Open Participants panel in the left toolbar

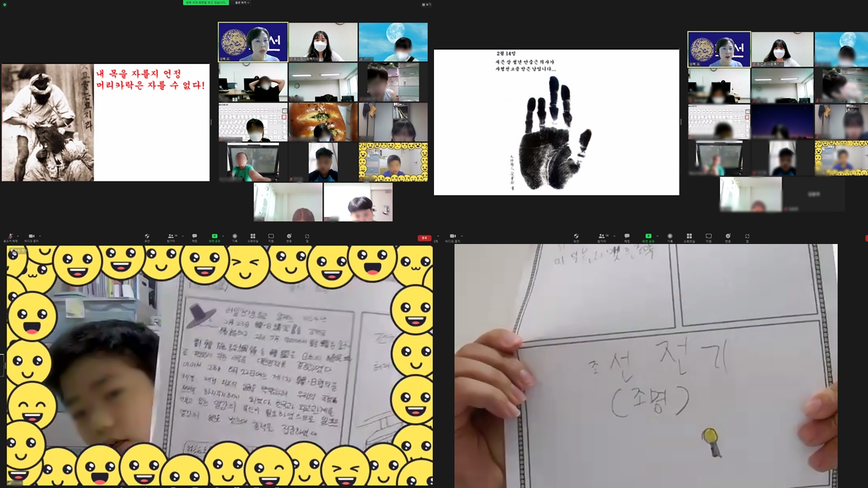[x=170, y=237]
